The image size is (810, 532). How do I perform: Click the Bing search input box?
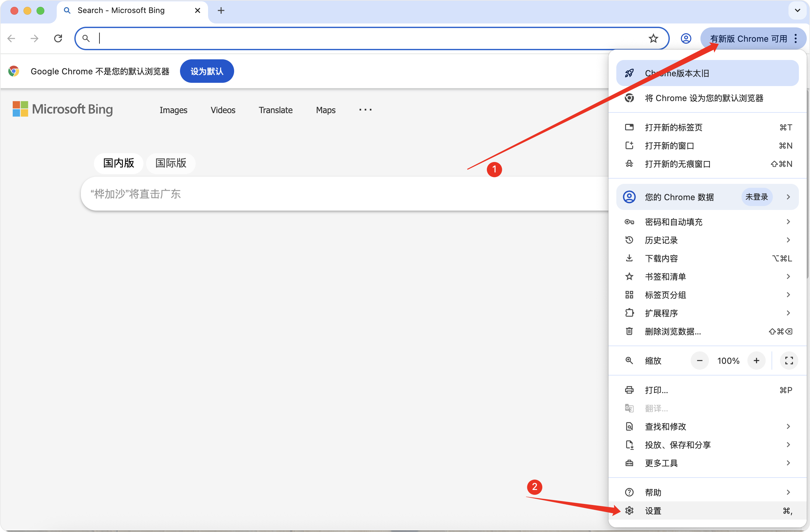point(340,194)
